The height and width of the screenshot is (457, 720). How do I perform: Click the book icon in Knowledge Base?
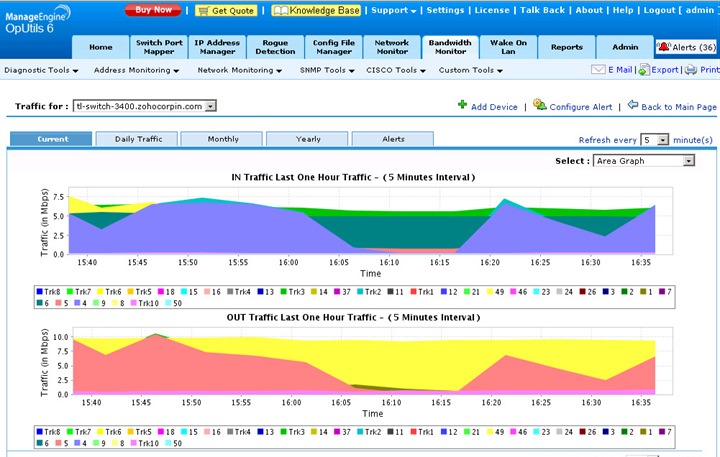[281, 10]
